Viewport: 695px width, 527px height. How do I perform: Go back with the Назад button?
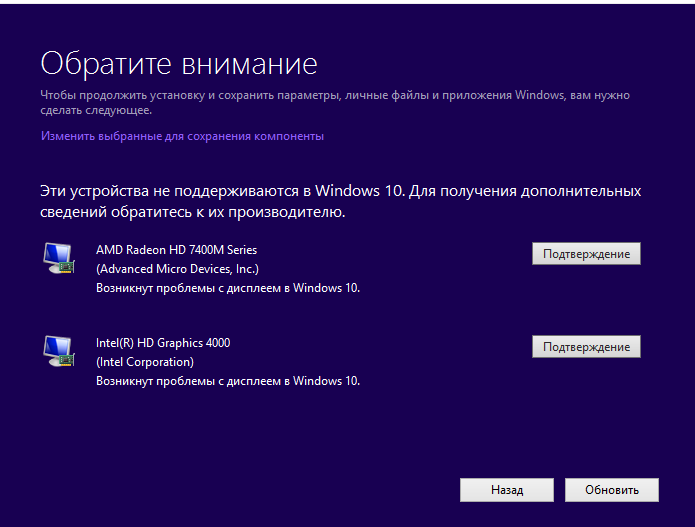click(507, 490)
